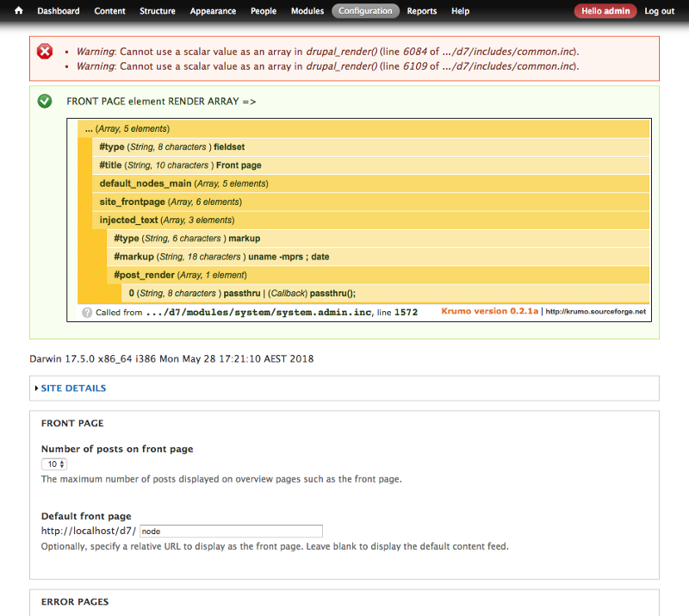Click the #type fieldset row
The height and width of the screenshot is (616, 689).
pos(371,146)
